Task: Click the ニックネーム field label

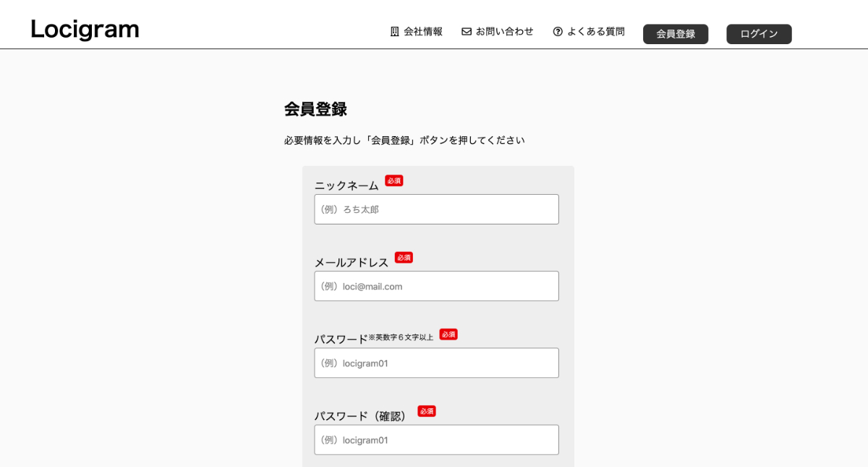Action: pos(346,185)
